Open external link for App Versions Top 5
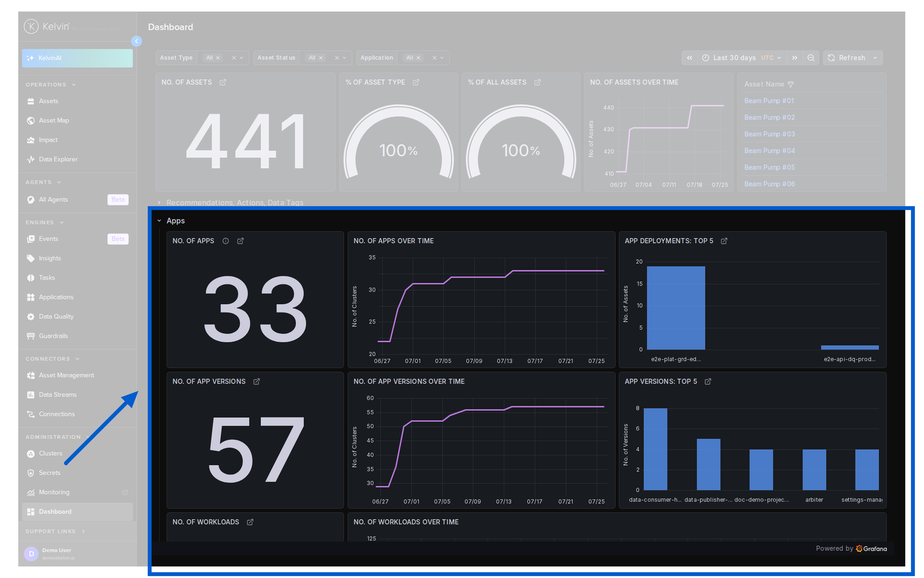This screenshot has height=578, width=924. click(x=708, y=381)
